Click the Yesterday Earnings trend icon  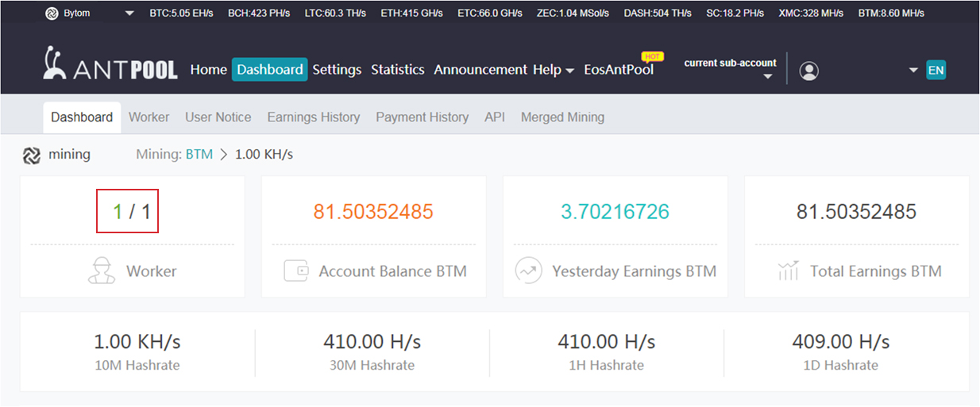coord(528,271)
